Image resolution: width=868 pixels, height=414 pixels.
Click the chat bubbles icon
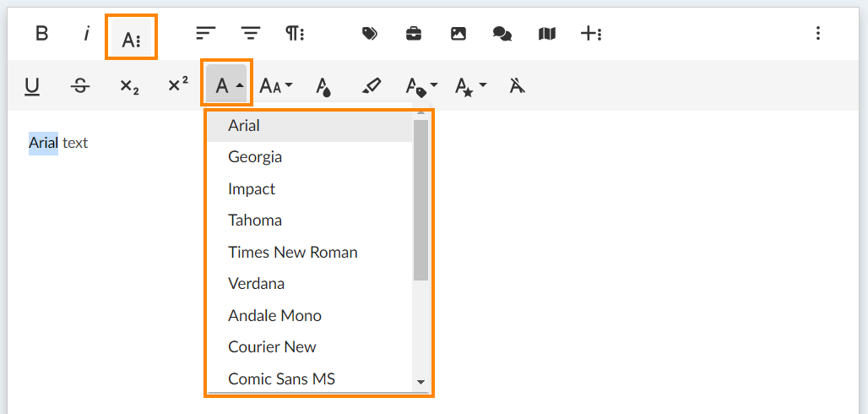click(502, 34)
